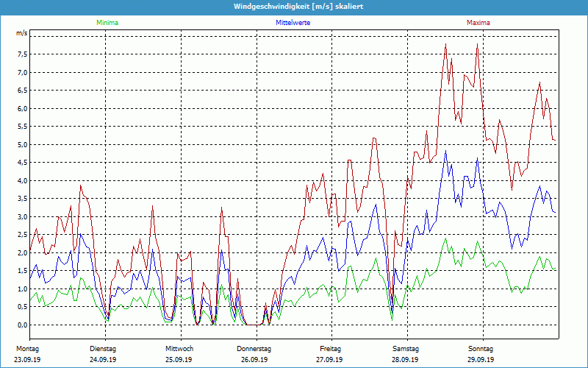Click the date 28.09.19
Viewport: 588px width, 368px height.
(405, 359)
